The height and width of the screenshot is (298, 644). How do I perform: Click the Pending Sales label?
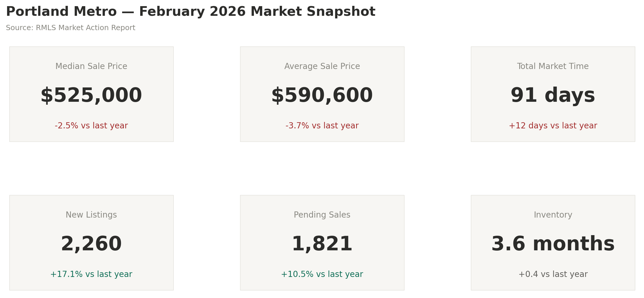click(322, 215)
